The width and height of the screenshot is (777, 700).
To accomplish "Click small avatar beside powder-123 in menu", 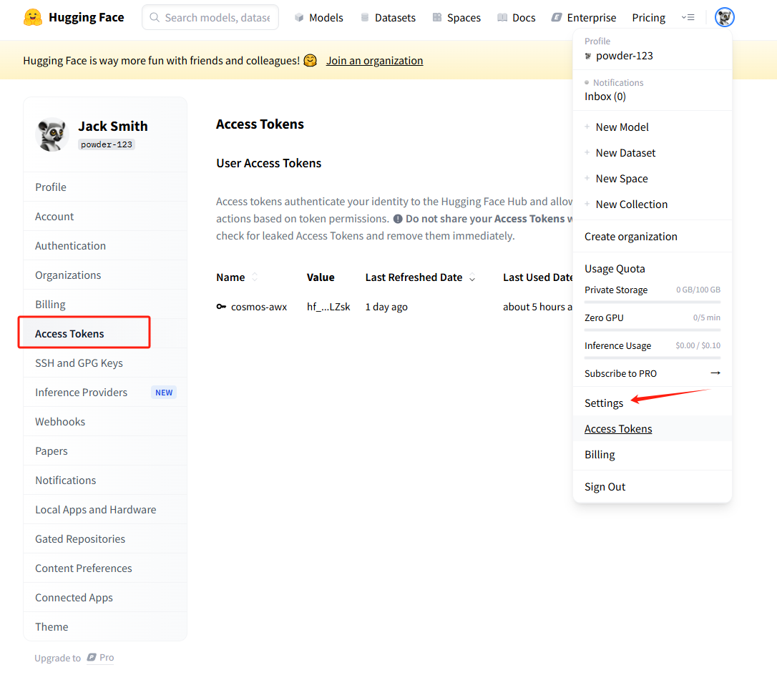I will (x=588, y=56).
